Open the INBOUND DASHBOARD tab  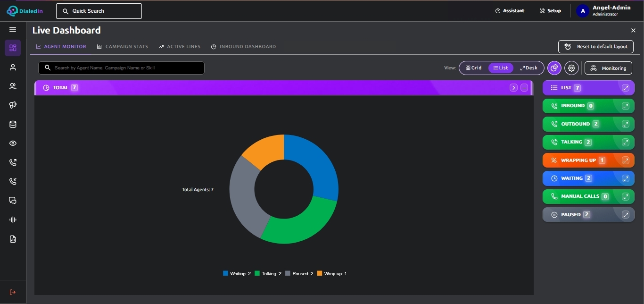point(243,47)
